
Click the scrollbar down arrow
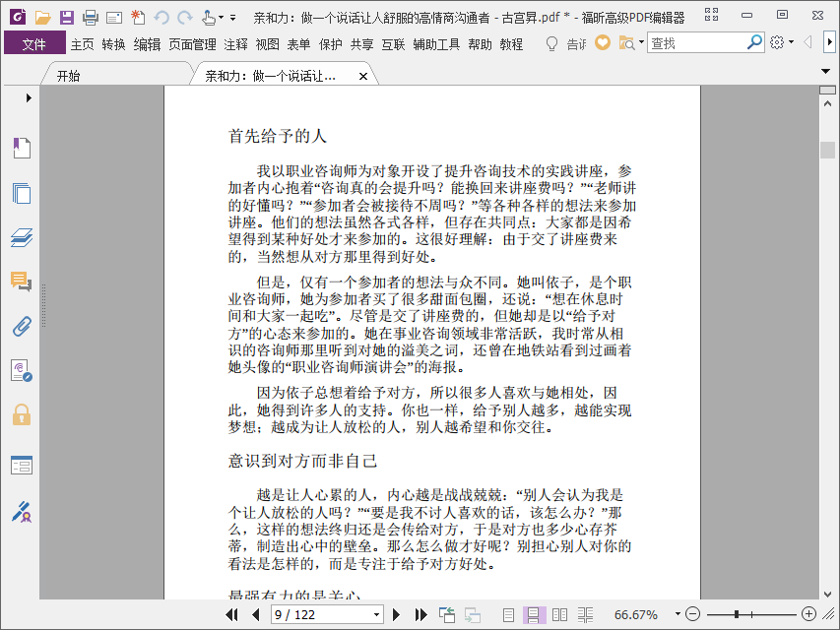(x=827, y=595)
